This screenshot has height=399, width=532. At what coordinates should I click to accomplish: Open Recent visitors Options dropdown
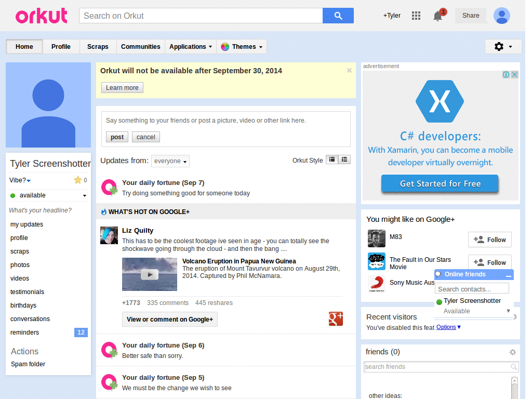point(448,327)
